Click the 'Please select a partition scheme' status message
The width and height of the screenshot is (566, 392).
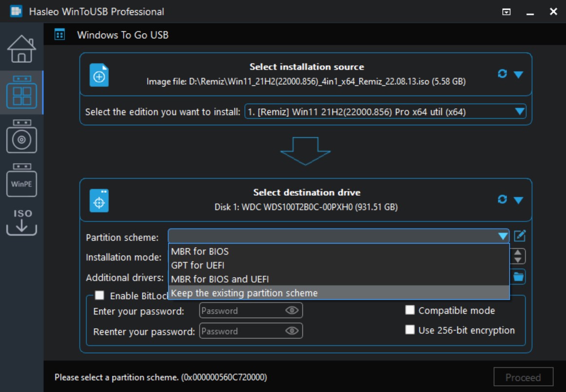(161, 377)
